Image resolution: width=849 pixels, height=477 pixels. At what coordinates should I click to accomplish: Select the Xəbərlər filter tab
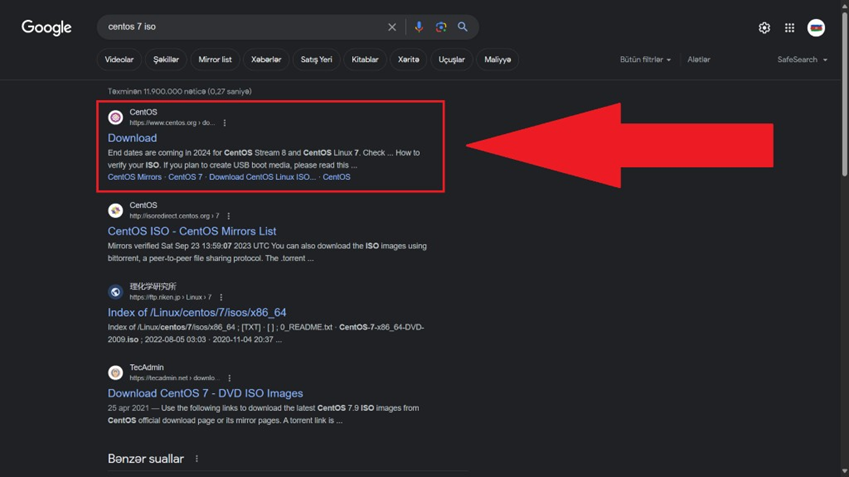pos(266,60)
